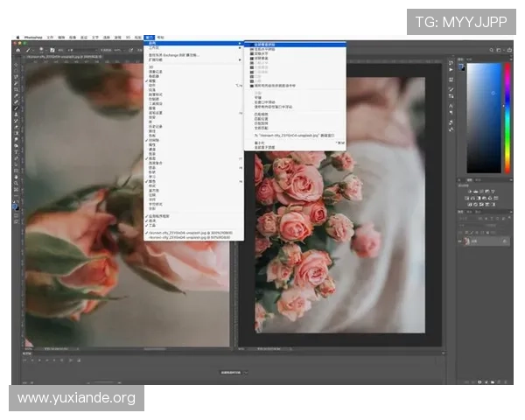Screen dimensions: 525x420
Task: Open the 帮助 (Help) menu in menu bar
Action: tap(161, 38)
